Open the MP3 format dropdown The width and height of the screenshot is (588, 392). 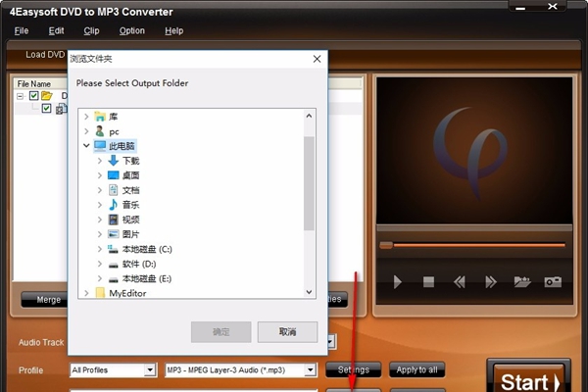[310, 369]
